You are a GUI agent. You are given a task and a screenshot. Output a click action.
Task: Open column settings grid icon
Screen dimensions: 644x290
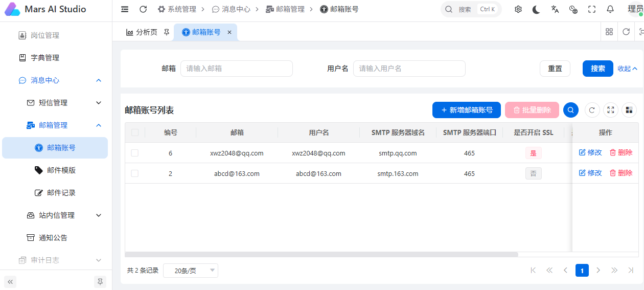629,110
